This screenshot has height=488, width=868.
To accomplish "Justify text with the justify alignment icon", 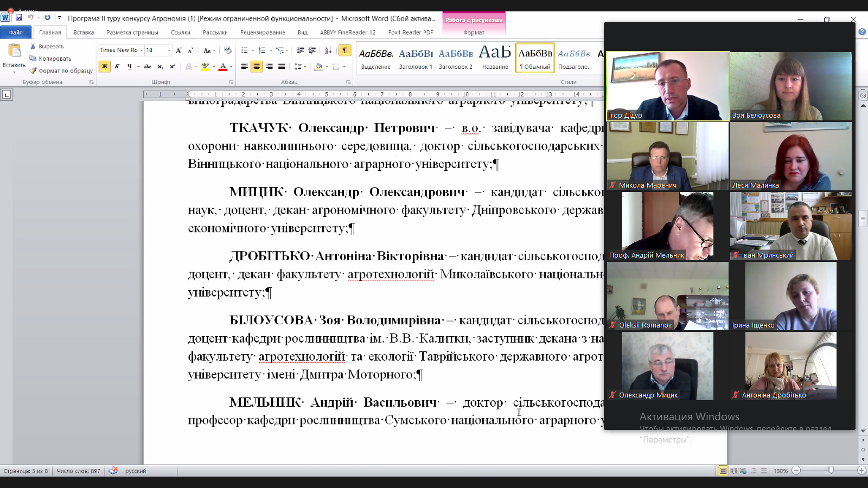I will click(x=282, y=67).
